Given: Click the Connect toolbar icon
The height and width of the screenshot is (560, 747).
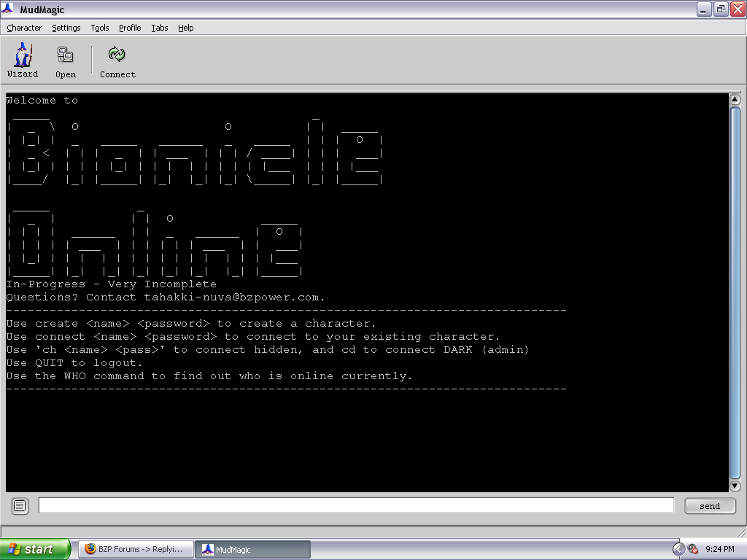Looking at the screenshot, I should (117, 62).
